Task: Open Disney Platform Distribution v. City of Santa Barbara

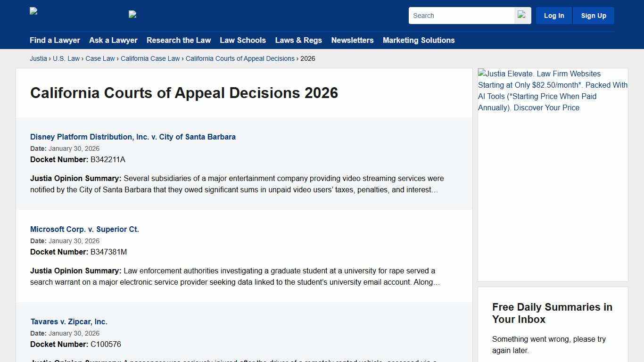Action: coord(133,137)
